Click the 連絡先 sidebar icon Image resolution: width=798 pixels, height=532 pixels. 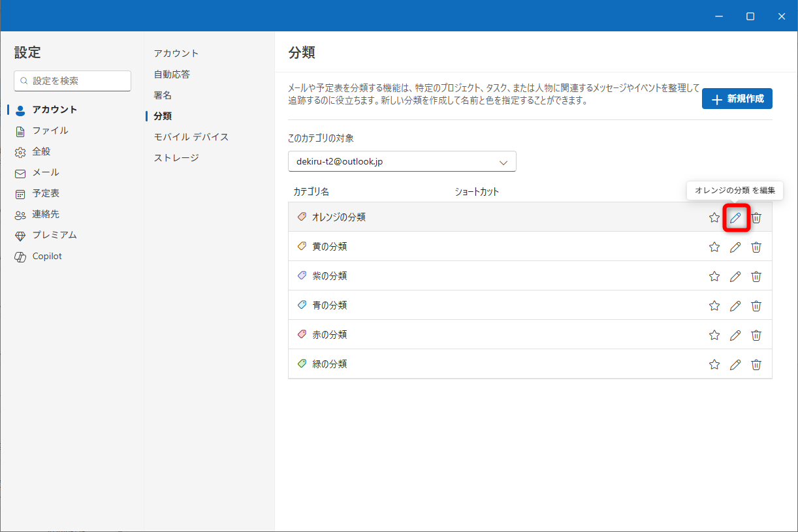click(x=20, y=214)
